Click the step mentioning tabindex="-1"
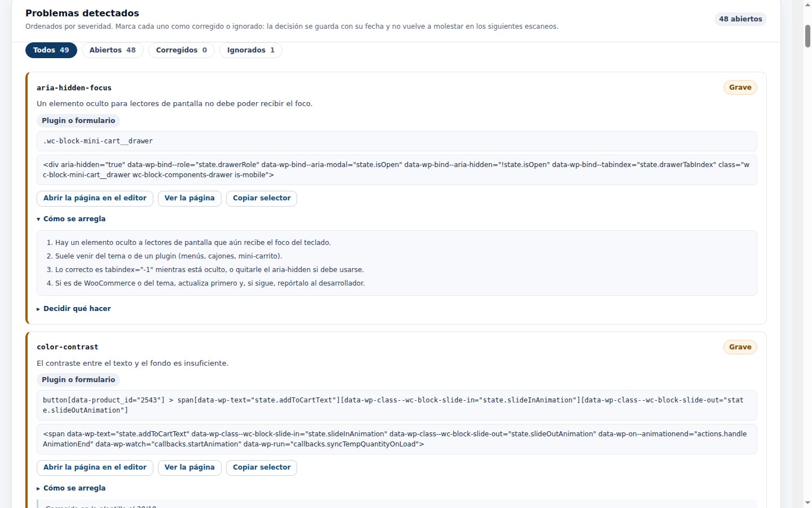812x508 pixels. (209, 270)
